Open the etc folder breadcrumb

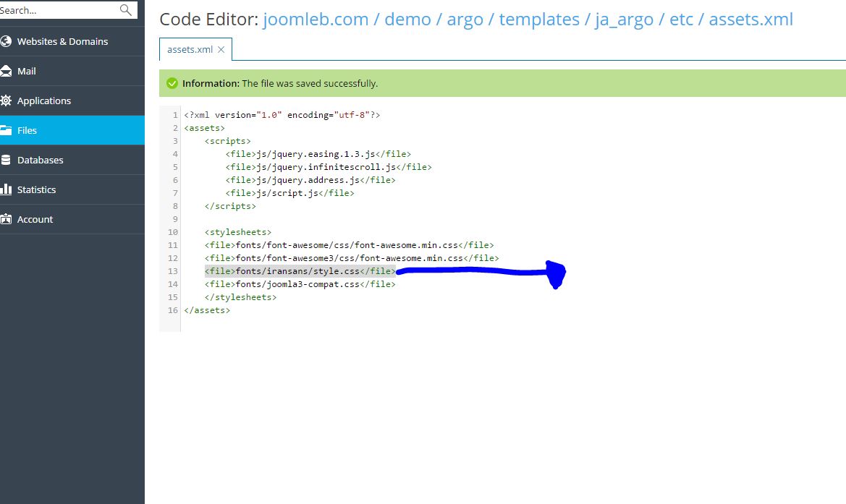pos(681,20)
